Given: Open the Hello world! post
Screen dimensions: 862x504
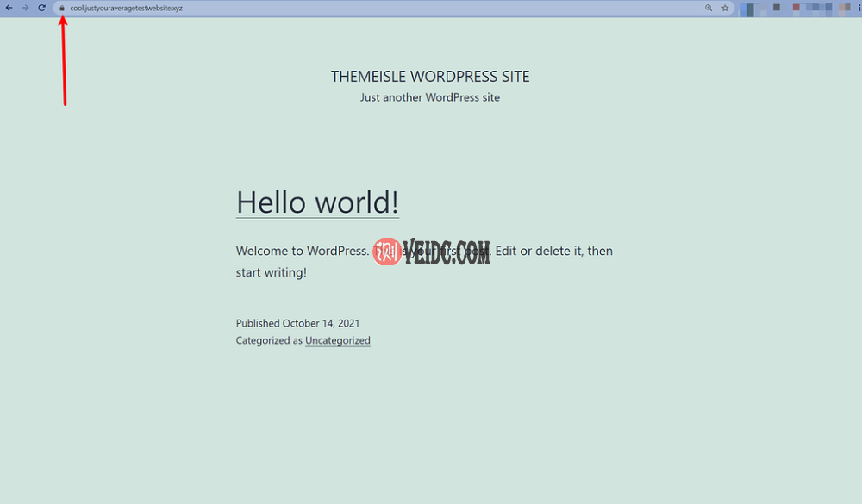Looking at the screenshot, I should 317,202.
